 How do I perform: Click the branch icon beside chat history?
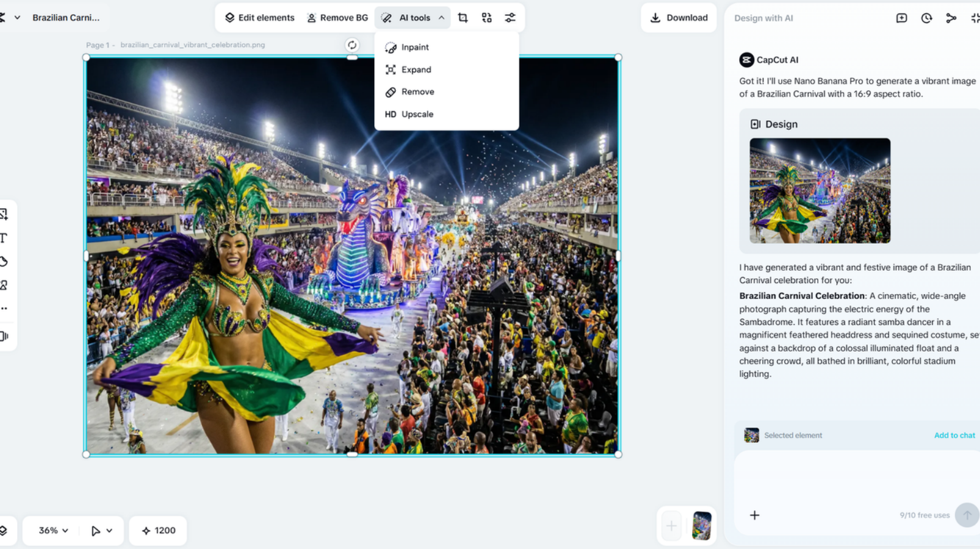(951, 18)
